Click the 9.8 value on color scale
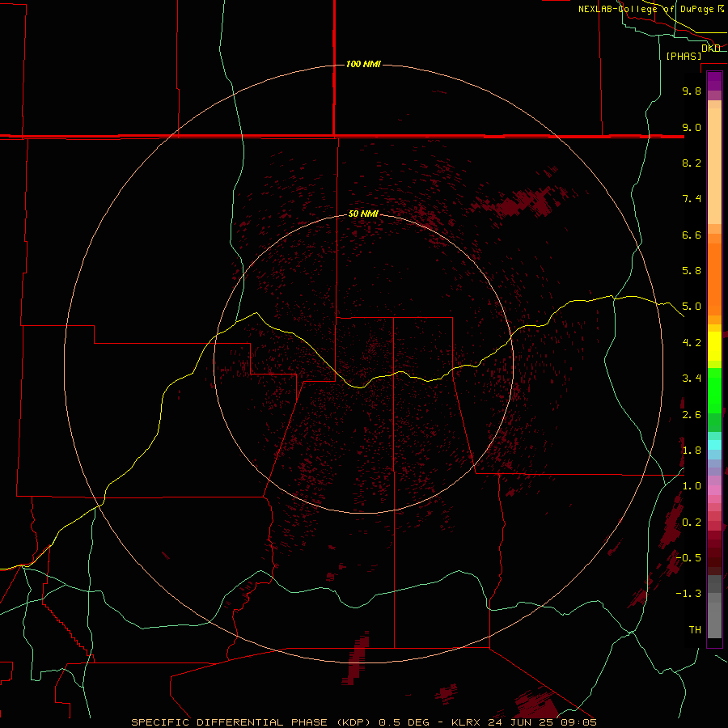Screen dimensions: 728x728 pos(692,91)
